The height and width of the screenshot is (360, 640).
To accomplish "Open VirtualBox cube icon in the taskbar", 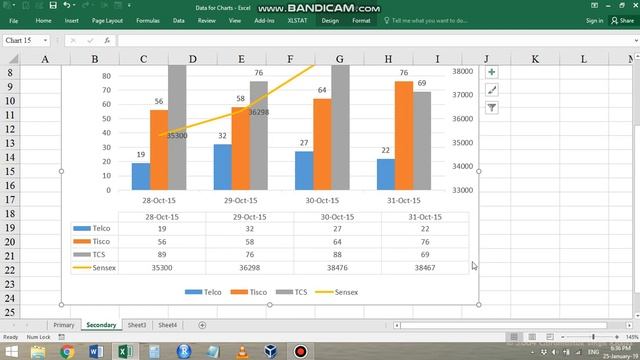I will (271, 351).
